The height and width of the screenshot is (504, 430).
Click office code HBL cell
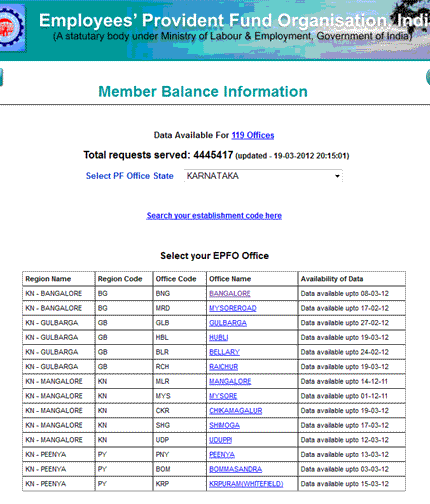point(180,338)
